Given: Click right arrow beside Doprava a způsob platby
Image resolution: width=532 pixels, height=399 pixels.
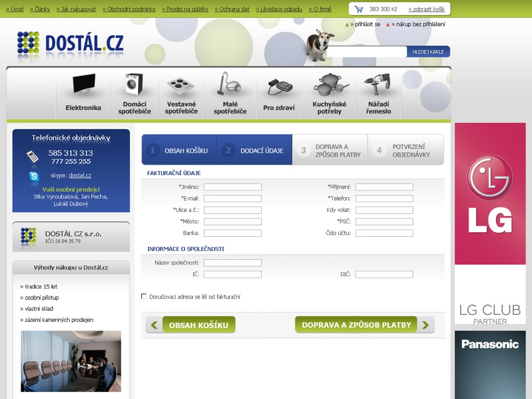Looking at the screenshot, I should click(x=426, y=325).
